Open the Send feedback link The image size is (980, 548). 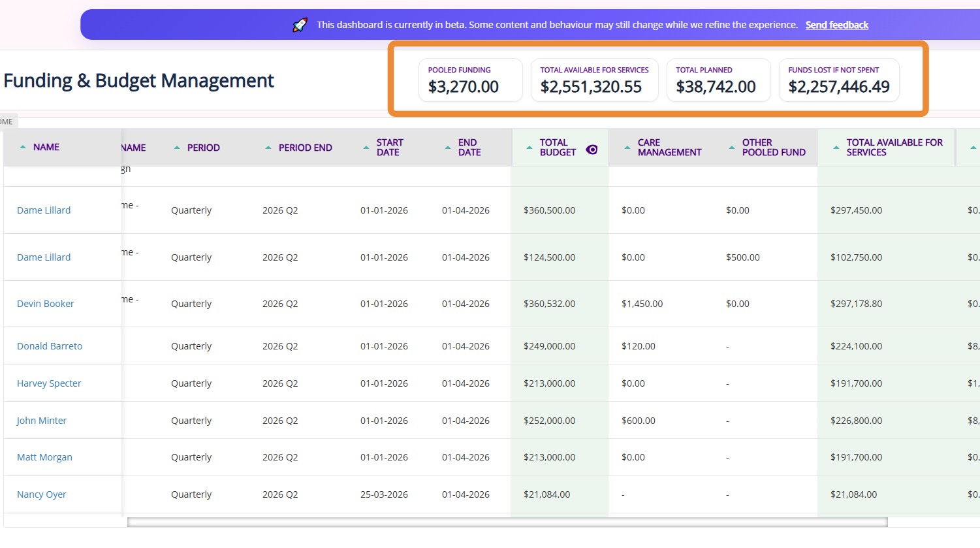tap(836, 25)
